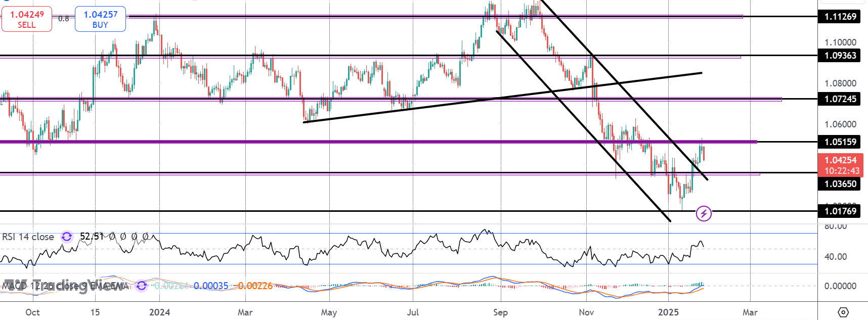Click the refresh icon in the MACD legend

(x=141, y=286)
